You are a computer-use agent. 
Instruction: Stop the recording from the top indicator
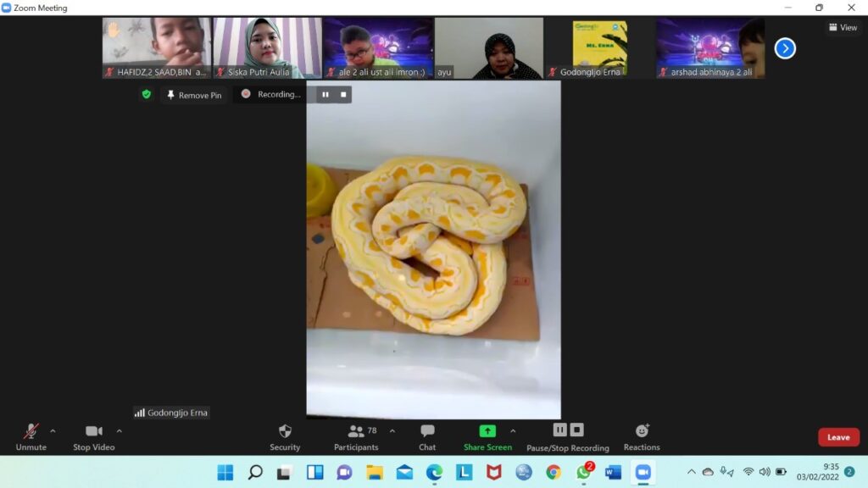(x=343, y=95)
